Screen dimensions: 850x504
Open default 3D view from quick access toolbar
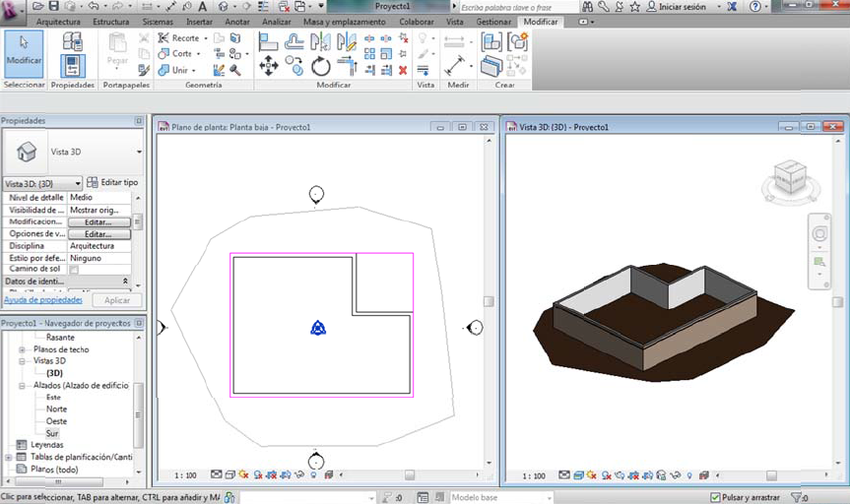pos(224,7)
